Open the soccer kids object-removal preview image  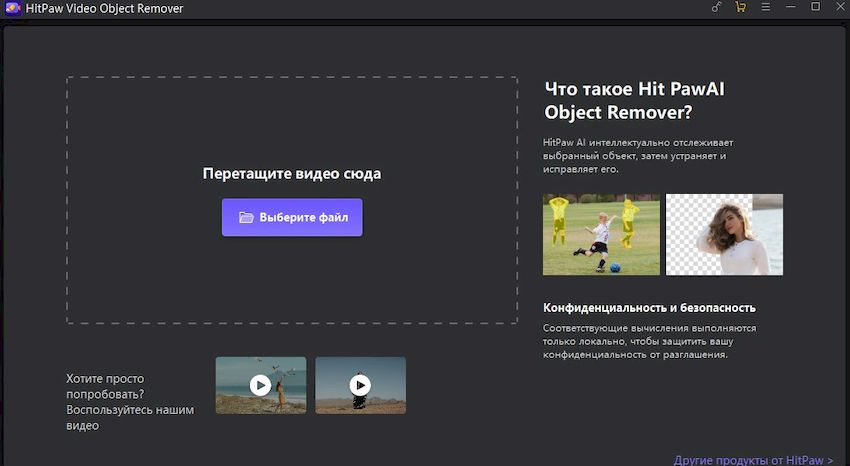point(602,235)
